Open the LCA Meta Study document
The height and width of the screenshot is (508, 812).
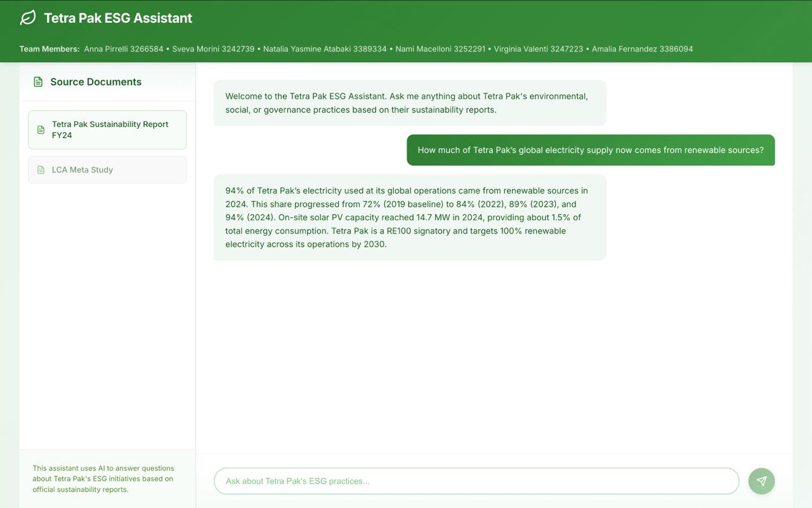(x=107, y=170)
